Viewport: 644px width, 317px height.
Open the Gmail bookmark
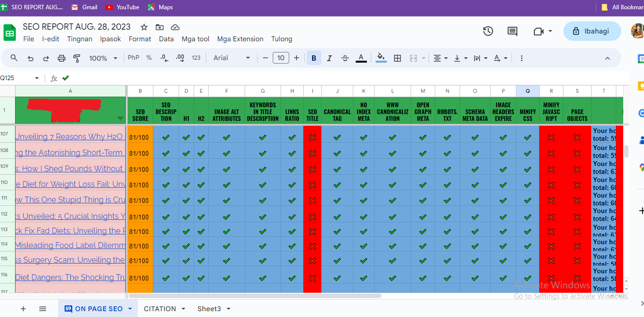[84, 7]
